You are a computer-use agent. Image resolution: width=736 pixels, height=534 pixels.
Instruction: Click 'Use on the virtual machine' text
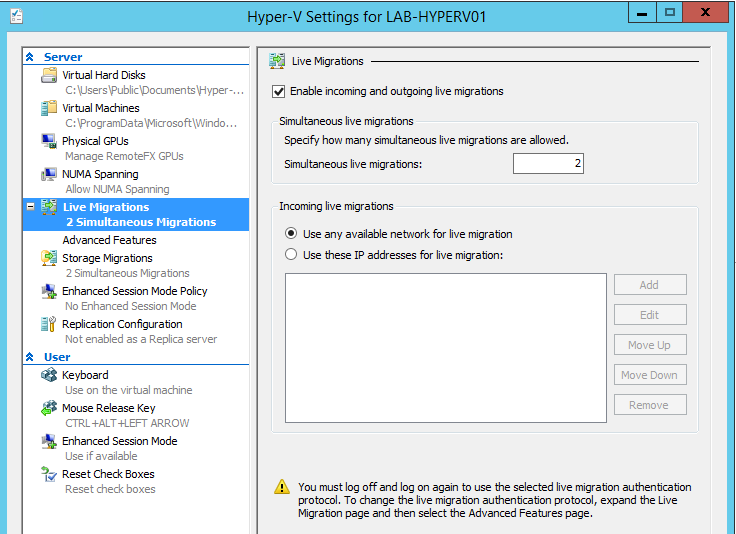pos(129,390)
